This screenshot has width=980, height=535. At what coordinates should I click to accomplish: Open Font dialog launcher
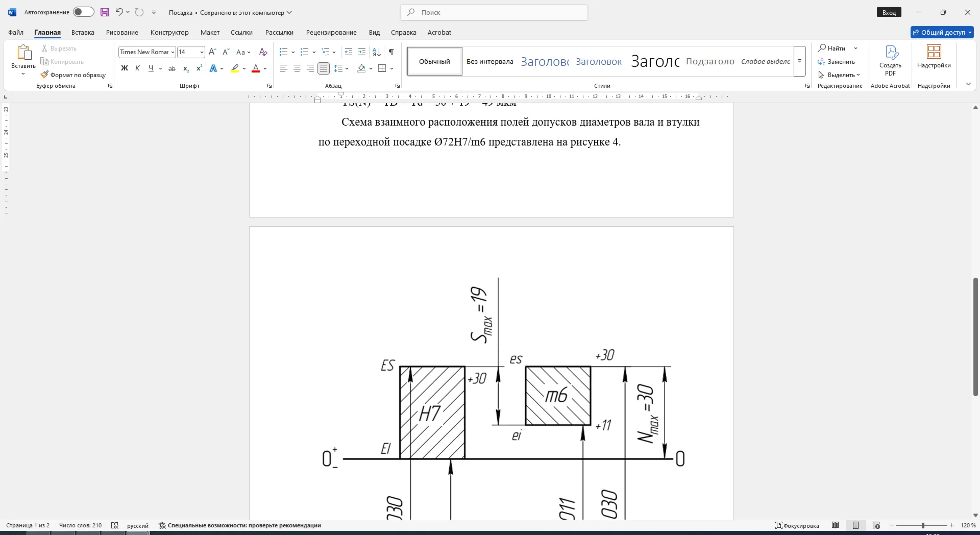(269, 86)
